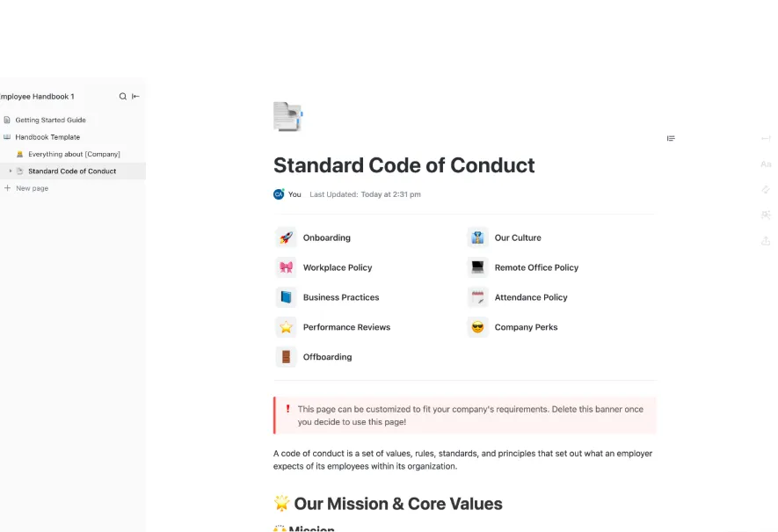Open Everything about [Company] page
The width and height of the screenshot is (778, 532).
coord(73,155)
